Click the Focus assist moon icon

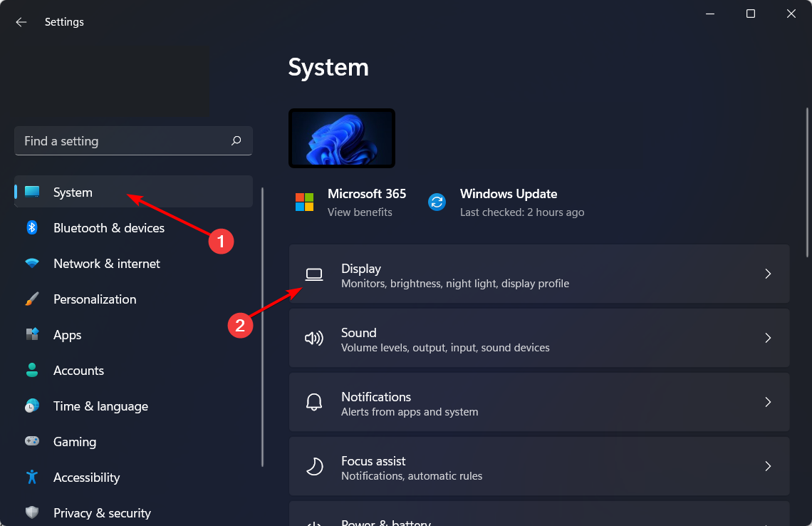[x=314, y=466]
